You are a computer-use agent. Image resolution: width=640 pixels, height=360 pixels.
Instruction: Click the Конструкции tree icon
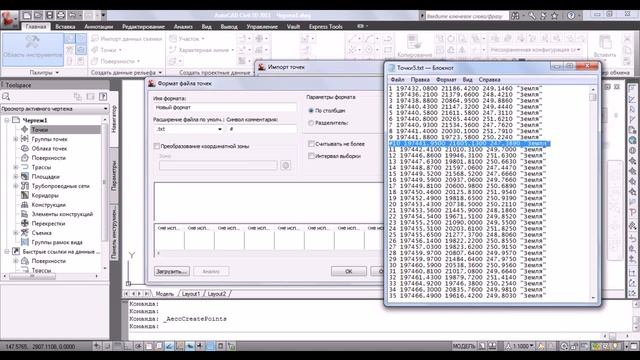coord(24,205)
